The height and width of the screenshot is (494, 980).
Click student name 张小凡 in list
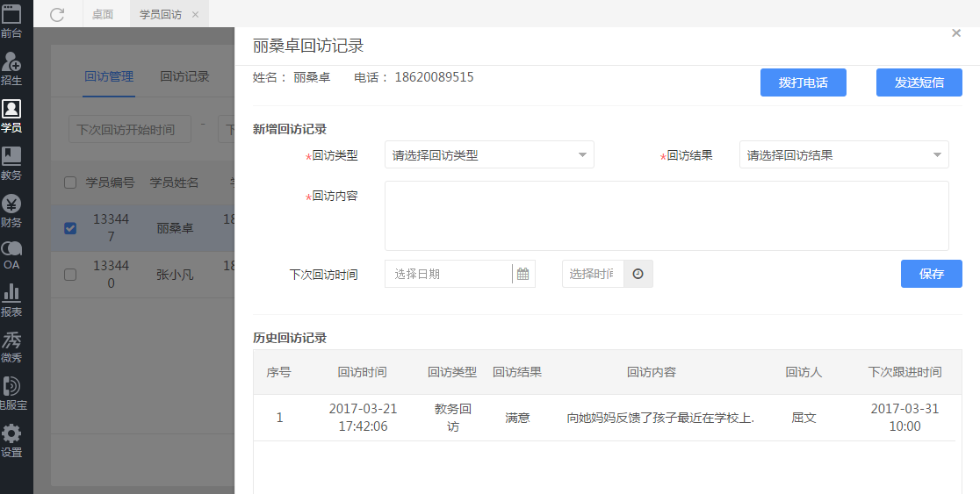pyautogui.click(x=175, y=274)
